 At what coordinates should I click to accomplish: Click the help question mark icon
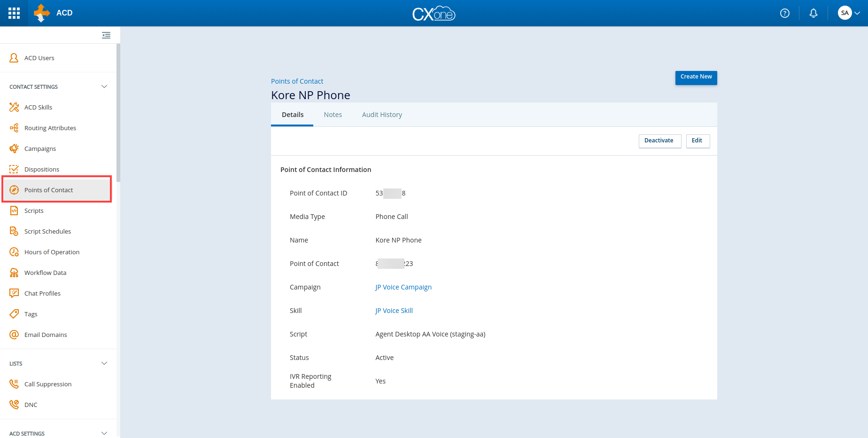(784, 13)
